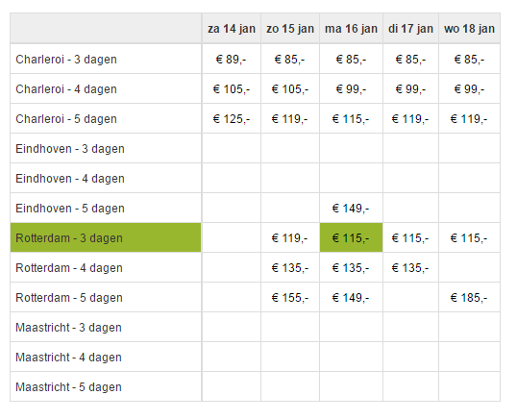The width and height of the screenshot is (517, 420).
Task: Click € 149 Eindhoven 5 dagen price
Action: tap(351, 208)
